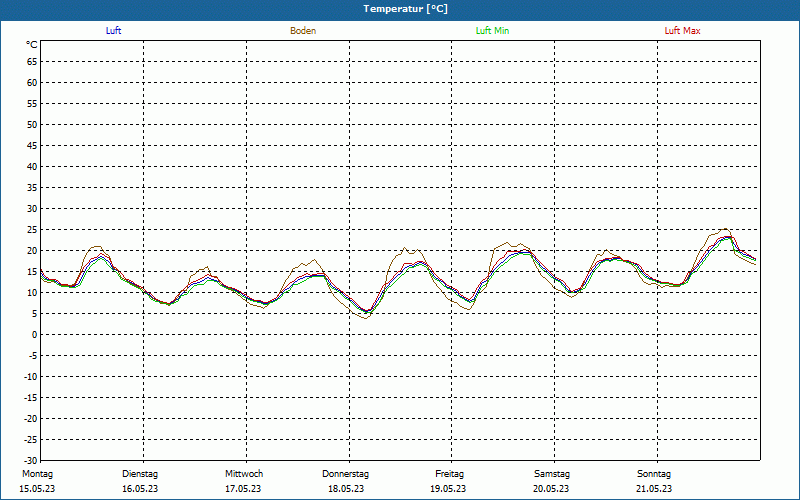This screenshot has width=800, height=500.
Task: Click the Sonntag day label
Action: pyautogui.click(x=654, y=474)
